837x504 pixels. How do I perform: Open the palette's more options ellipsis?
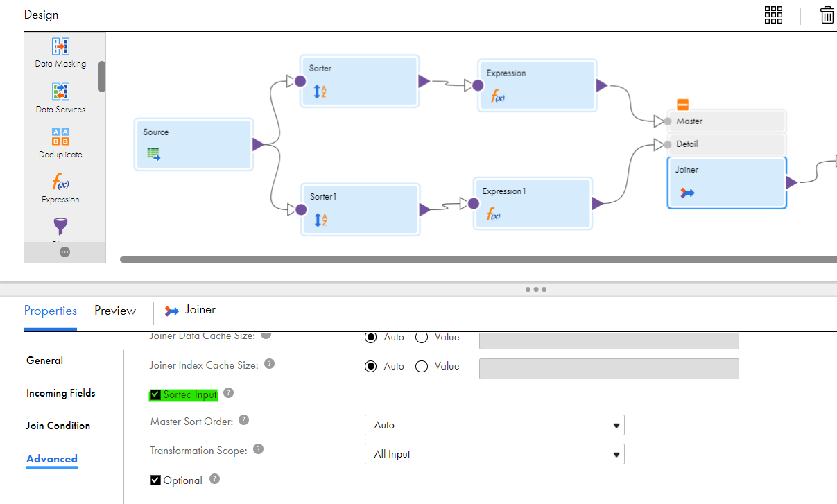[64, 252]
